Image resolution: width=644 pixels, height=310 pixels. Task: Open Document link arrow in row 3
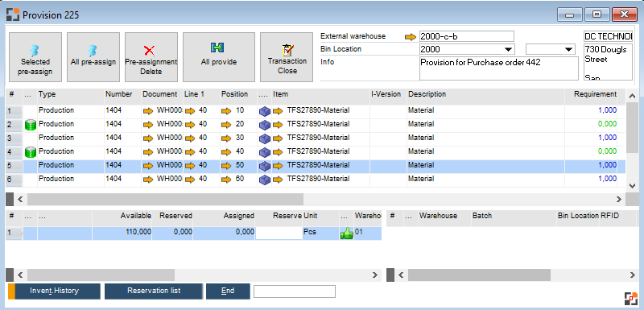point(148,138)
